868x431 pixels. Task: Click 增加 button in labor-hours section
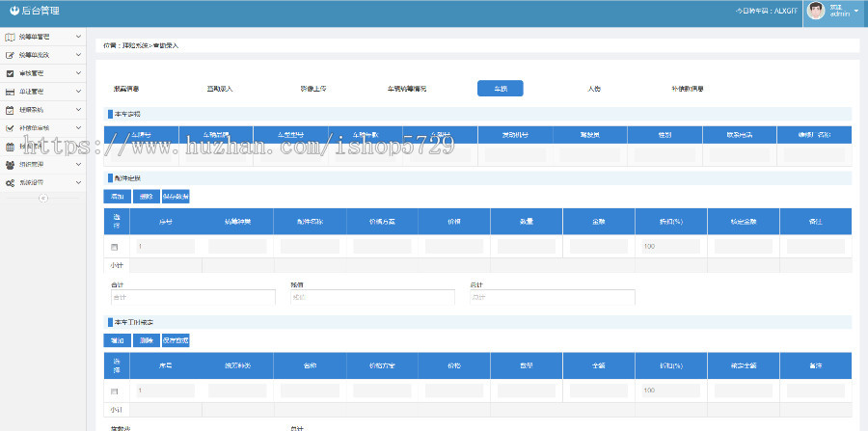pos(118,340)
